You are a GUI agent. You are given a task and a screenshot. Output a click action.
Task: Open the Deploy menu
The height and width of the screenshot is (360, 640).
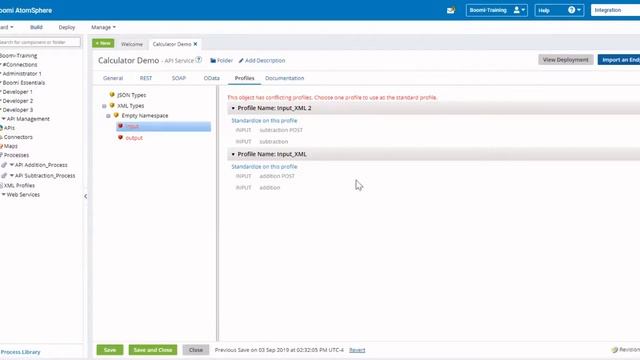(x=67, y=27)
